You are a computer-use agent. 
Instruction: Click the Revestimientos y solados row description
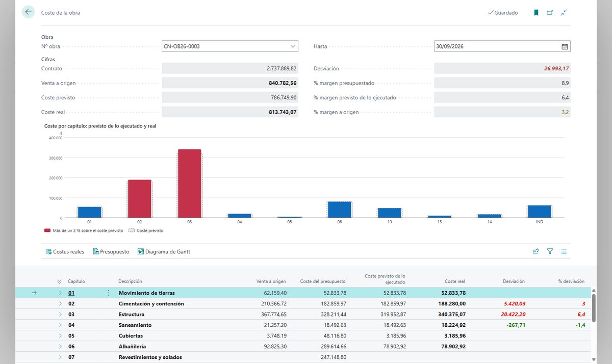click(150, 357)
